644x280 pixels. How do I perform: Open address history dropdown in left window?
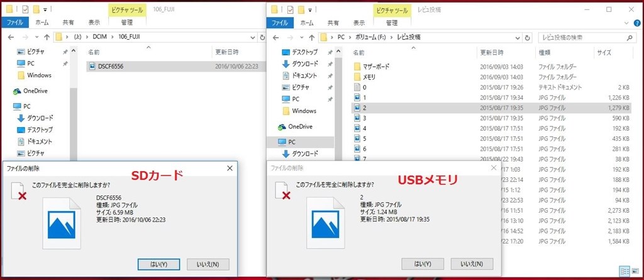253,37
